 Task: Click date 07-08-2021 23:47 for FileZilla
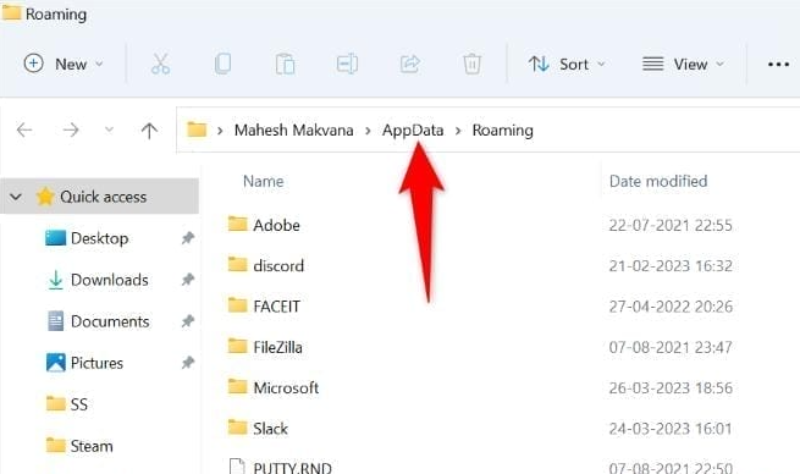pyautogui.click(x=670, y=347)
